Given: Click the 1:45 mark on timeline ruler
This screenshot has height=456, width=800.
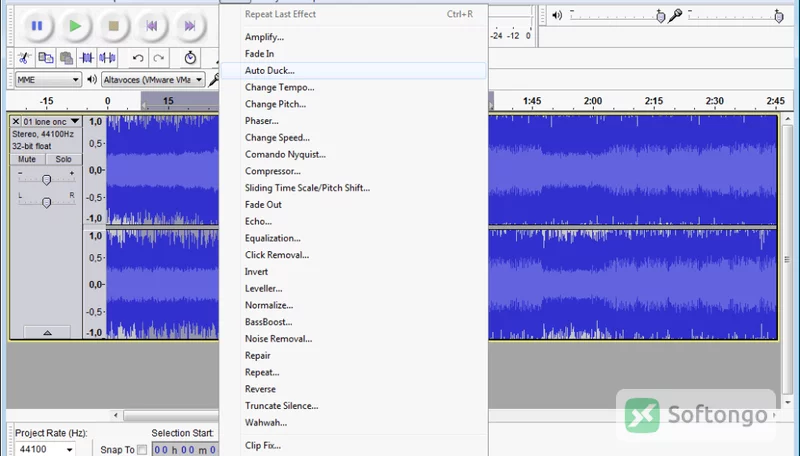Looking at the screenshot, I should [x=532, y=101].
